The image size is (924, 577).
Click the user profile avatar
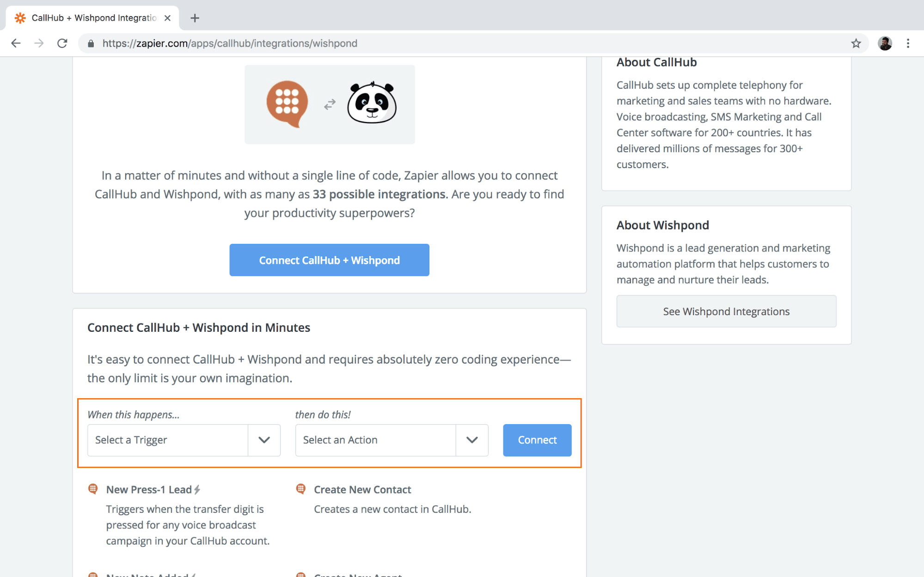pos(885,43)
